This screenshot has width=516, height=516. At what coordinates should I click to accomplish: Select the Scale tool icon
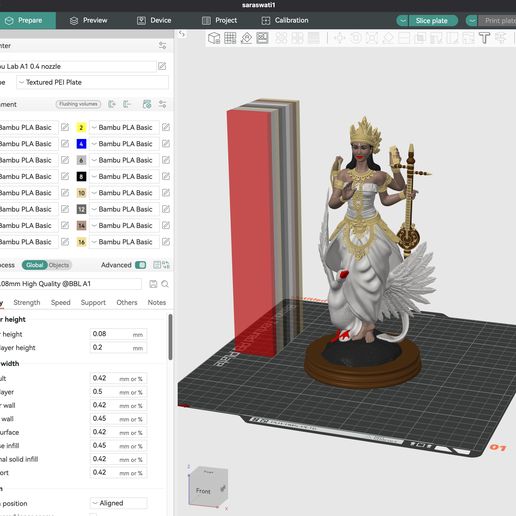click(372, 38)
